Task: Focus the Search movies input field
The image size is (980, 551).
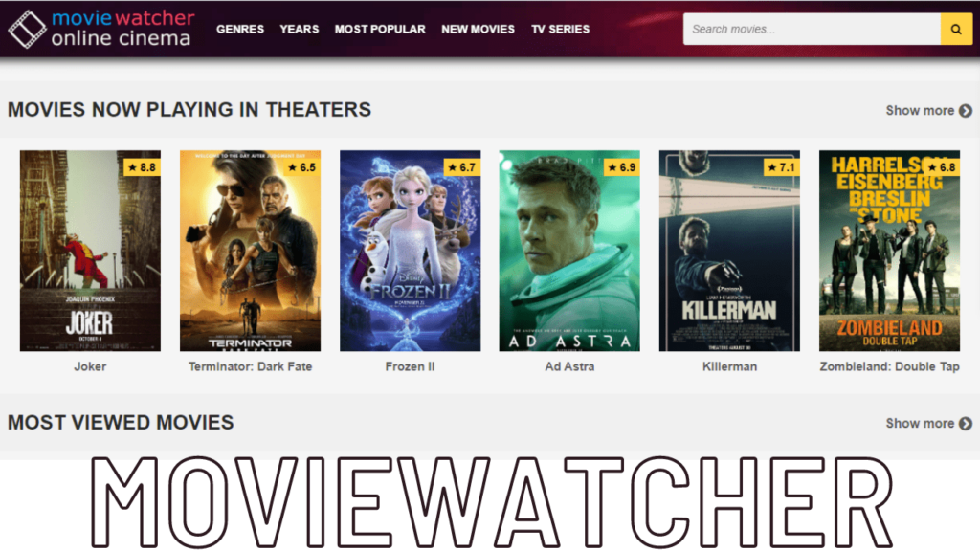Action: (x=812, y=29)
